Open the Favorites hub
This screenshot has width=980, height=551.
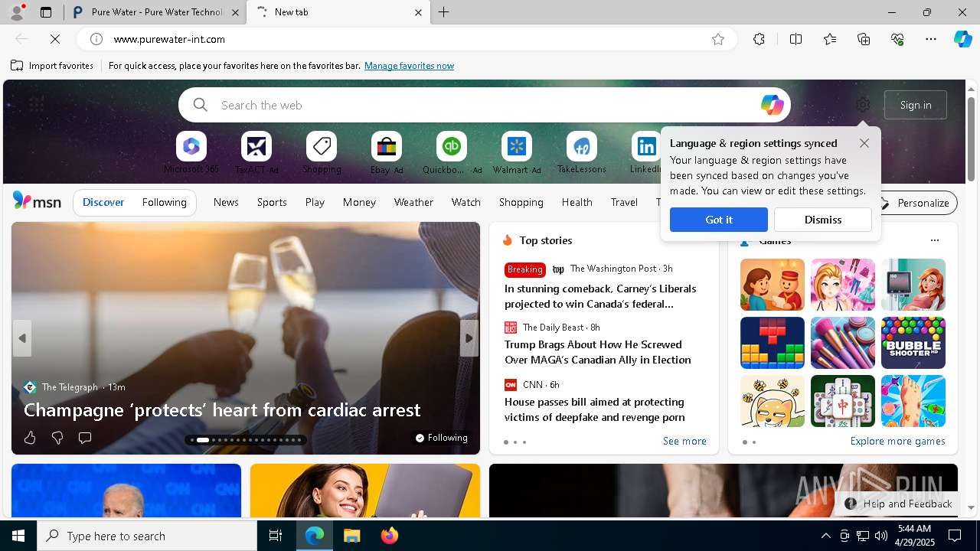point(830,39)
